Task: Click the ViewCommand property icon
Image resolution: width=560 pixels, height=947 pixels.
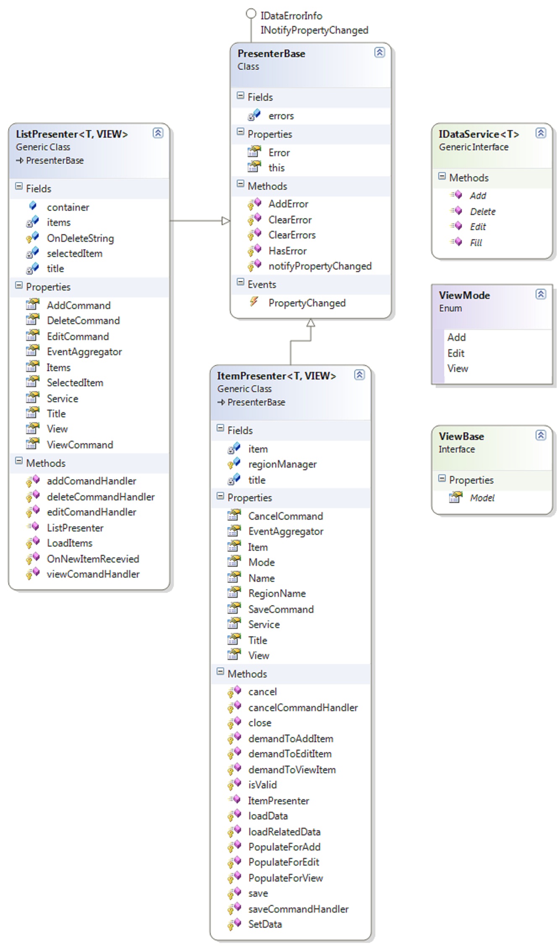Action: [x=32, y=444]
